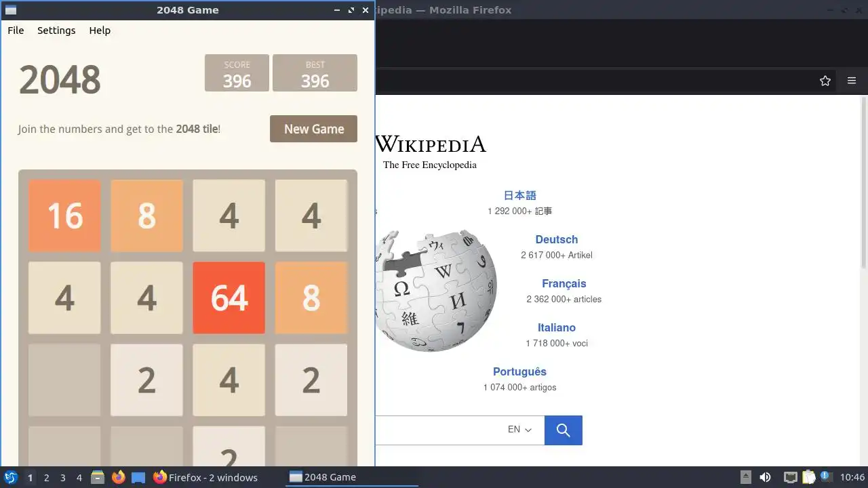
Task: Launch Firefox from the taskbar quick launcher
Action: 119,478
